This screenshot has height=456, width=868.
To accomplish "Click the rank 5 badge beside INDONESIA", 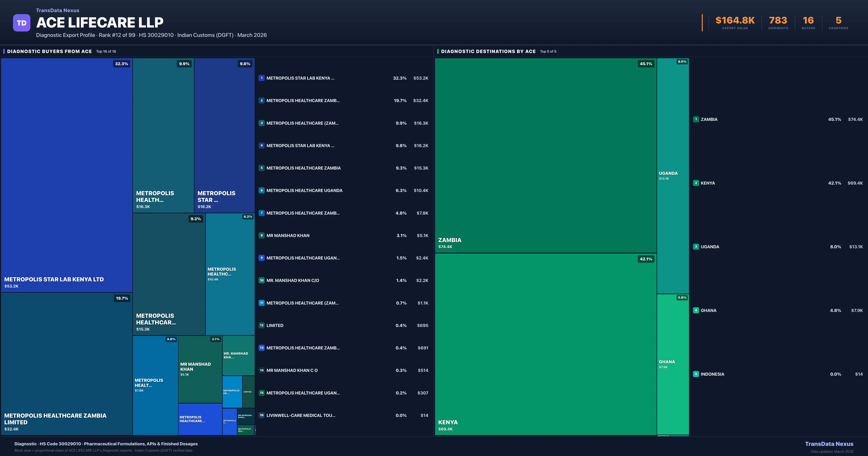I will tap(696, 374).
